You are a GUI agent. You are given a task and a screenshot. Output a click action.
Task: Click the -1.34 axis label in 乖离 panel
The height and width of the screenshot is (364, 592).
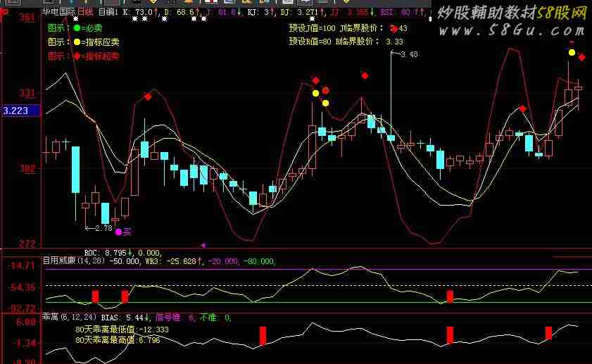[25, 343]
